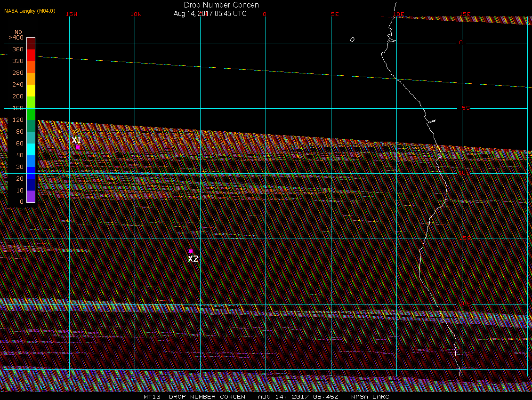Click the 10W longitude label
Screen dimensions: 532x400
coord(136,14)
